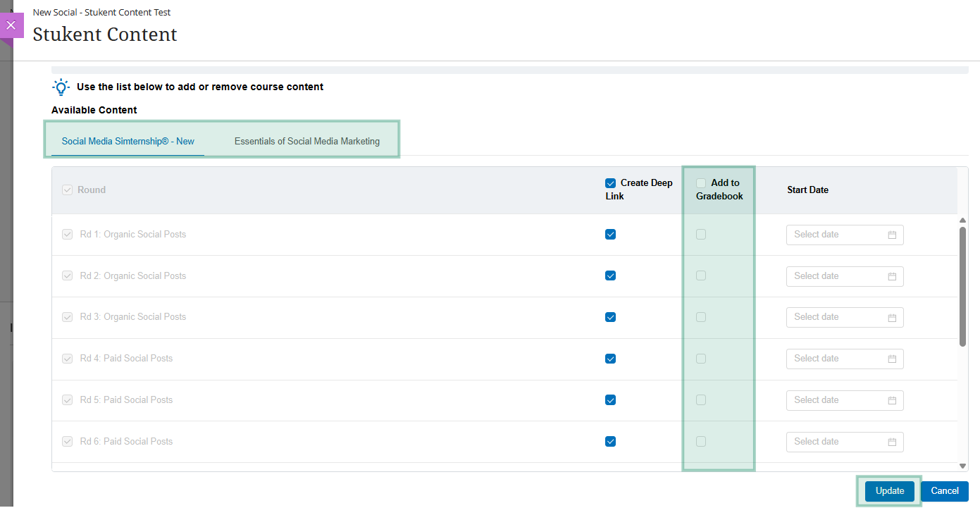Uncheck deep link for Rd 1: Organic Social Posts
Screen dimensions: 980x508
(610, 235)
